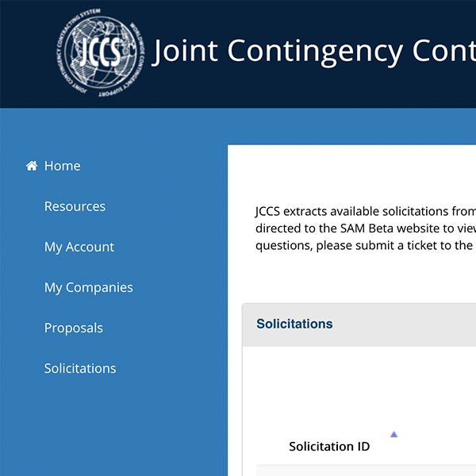This screenshot has width=476, height=476.
Task: Click the JCCS letters inside the logo
Action: [x=100, y=52]
